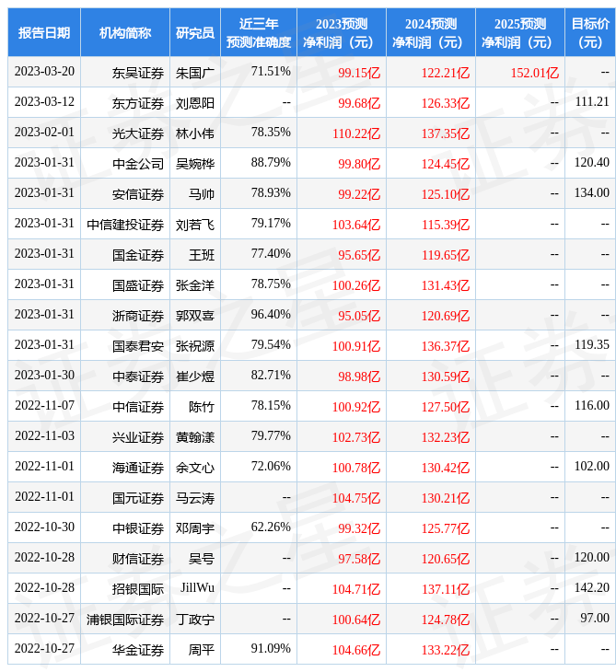This screenshot has width=616, height=672.
Task: Click analyst JillWu's name
Action: (x=195, y=588)
